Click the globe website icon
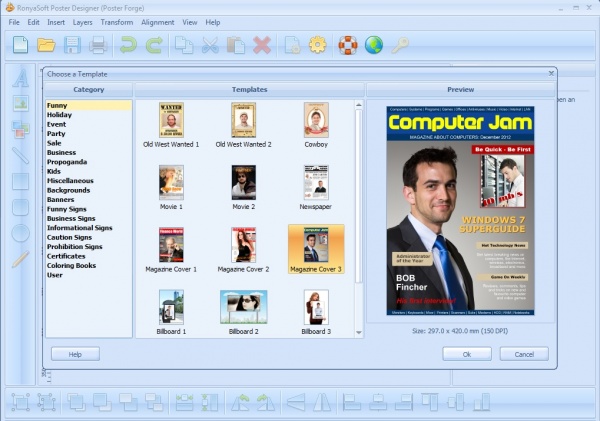 [373, 45]
